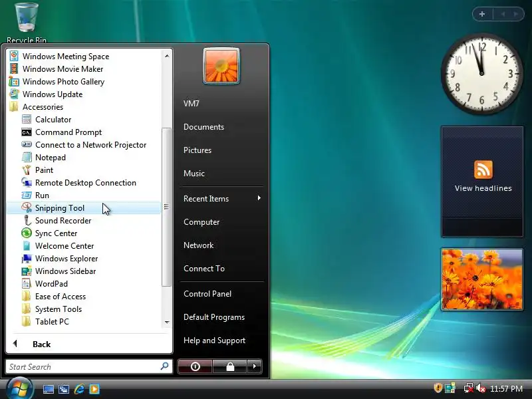Open Windows Media Player taskbar icon

(94, 389)
